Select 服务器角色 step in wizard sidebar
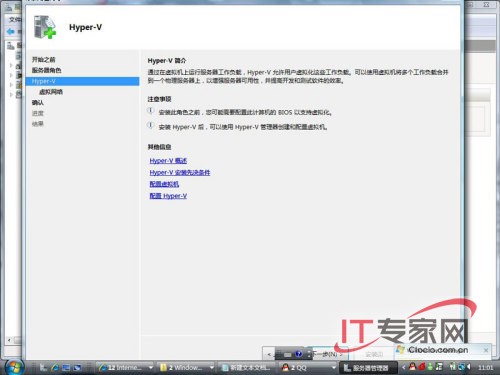This screenshot has width=500, height=375. (47, 70)
